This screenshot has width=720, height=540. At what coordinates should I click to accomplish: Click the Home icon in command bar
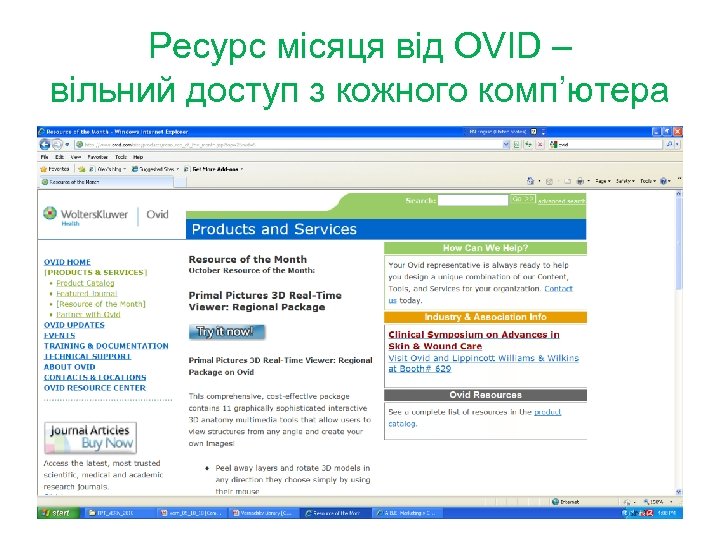pyautogui.click(x=530, y=181)
